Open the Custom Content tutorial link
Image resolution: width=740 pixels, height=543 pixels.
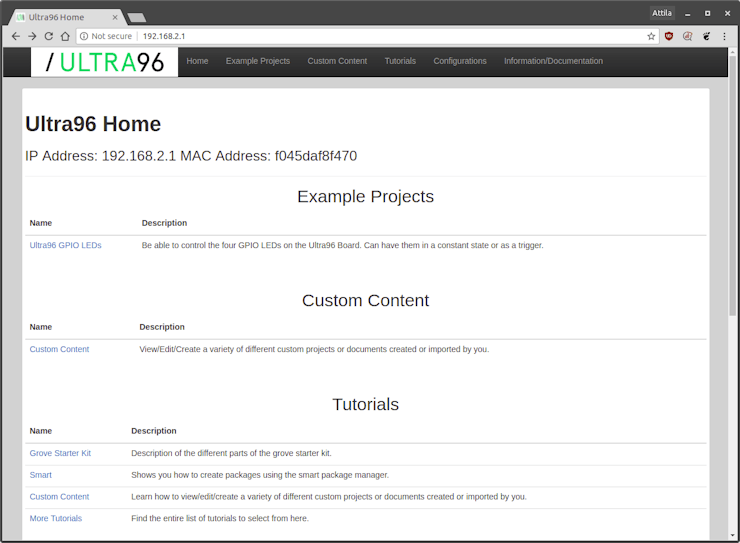point(59,496)
